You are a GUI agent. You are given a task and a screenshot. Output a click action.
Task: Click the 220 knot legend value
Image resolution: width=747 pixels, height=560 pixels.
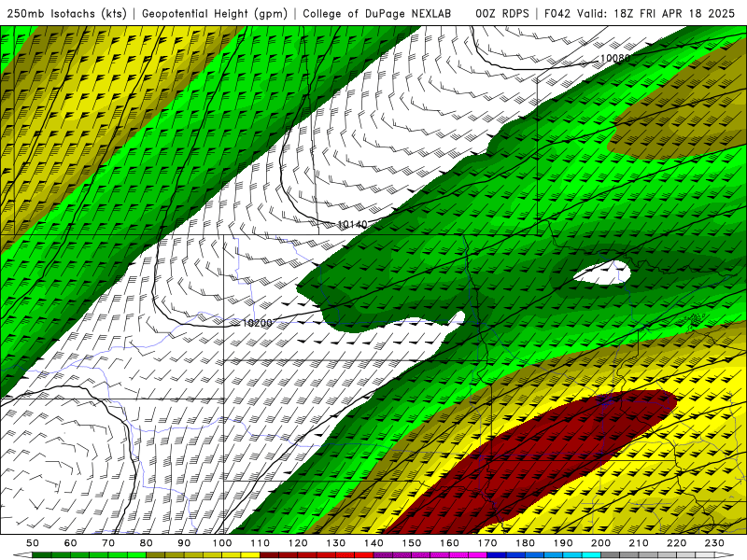(676, 543)
